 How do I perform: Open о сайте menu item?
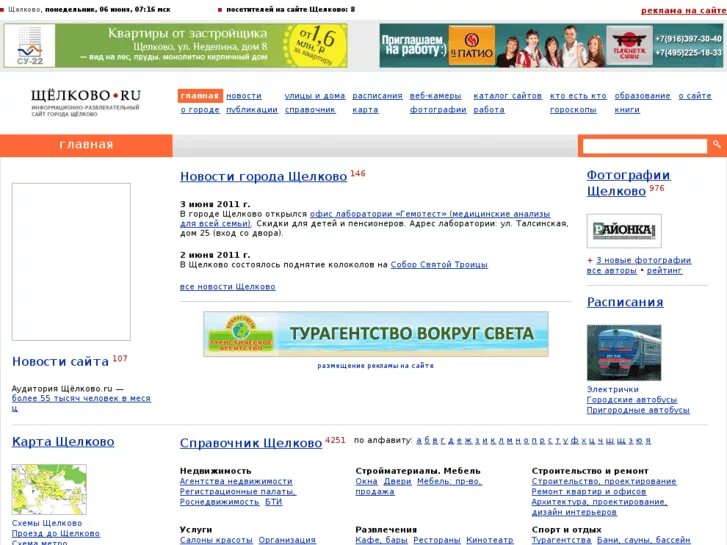[x=695, y=96]
